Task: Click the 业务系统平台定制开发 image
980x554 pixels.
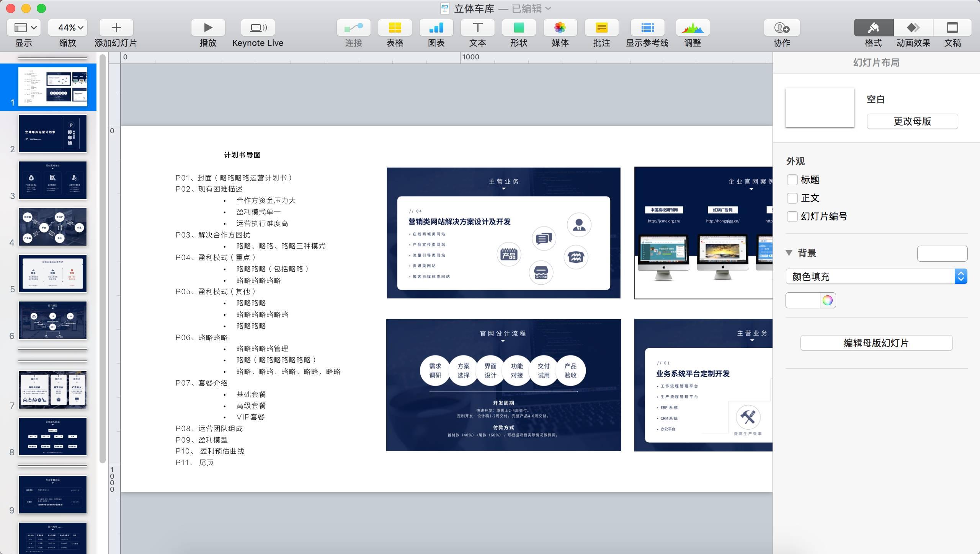Action: pyautogui.click(x=703, y=385)
